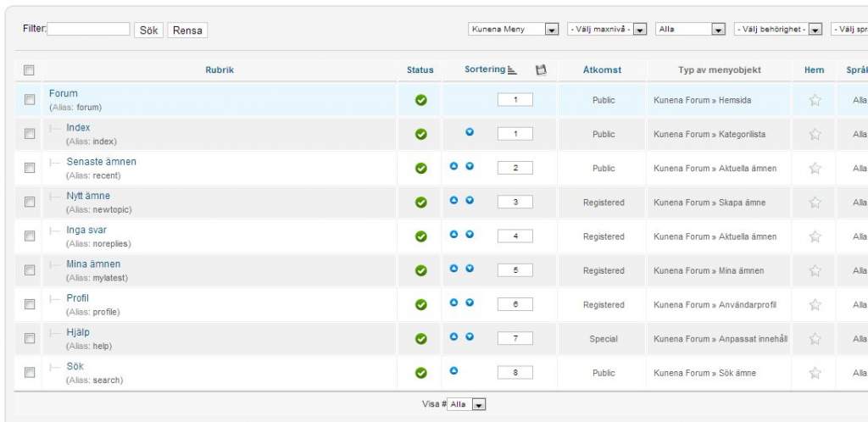The height and width of the screenshot is (422, 868).
Task: Click the save order icon in Sortering header
Action: pyautogui.click(x=541, y=70)
